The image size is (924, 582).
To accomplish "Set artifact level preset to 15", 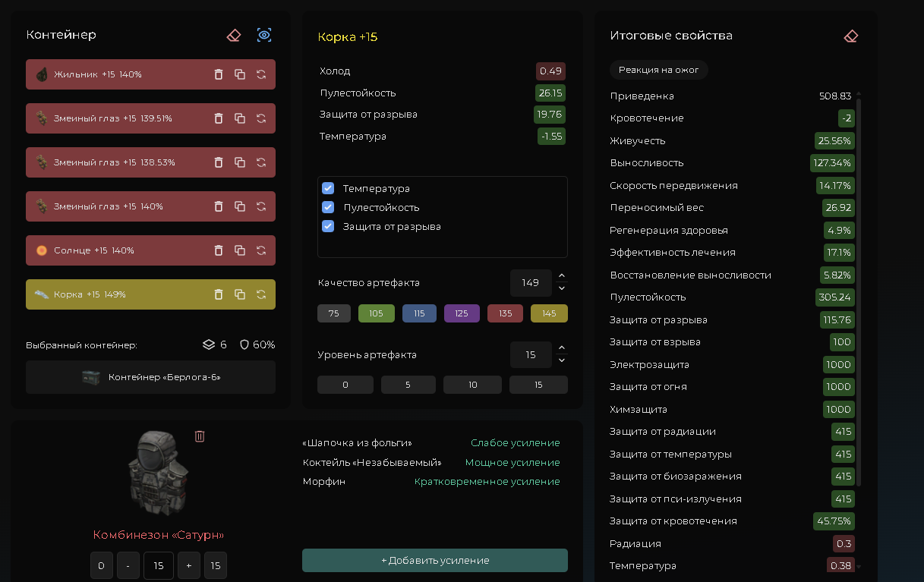I will click(538, 385).
